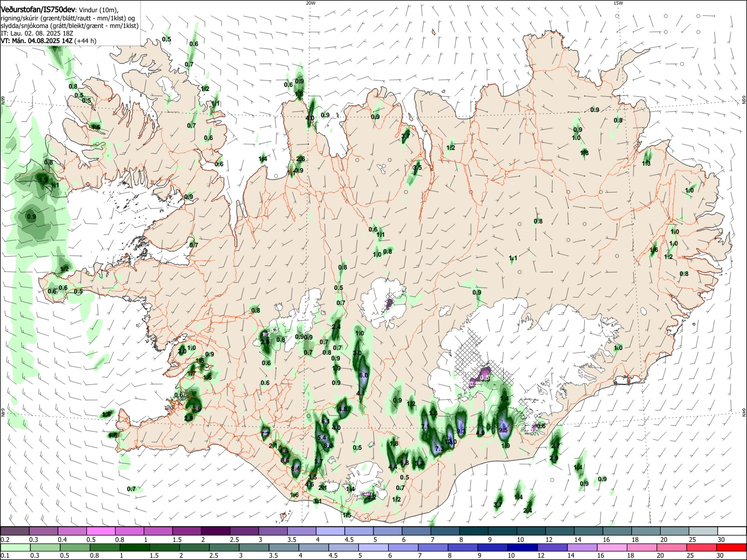Click the '9.5' precipitation value on the map

[504, 430]
